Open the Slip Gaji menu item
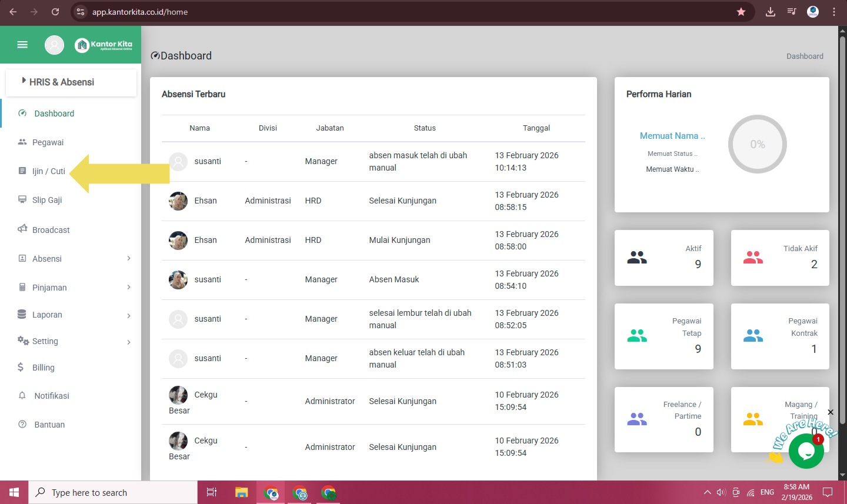Screen dimensions: 847x504 click(47, 200)
